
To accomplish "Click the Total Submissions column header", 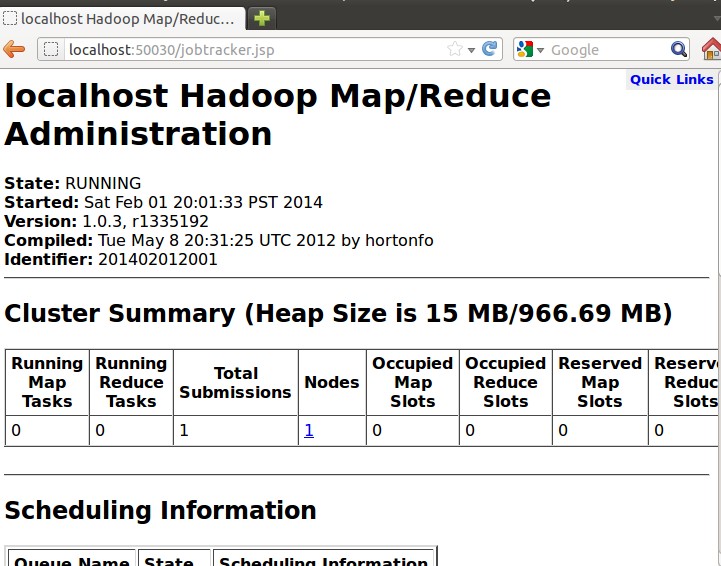I will [235, 382].
